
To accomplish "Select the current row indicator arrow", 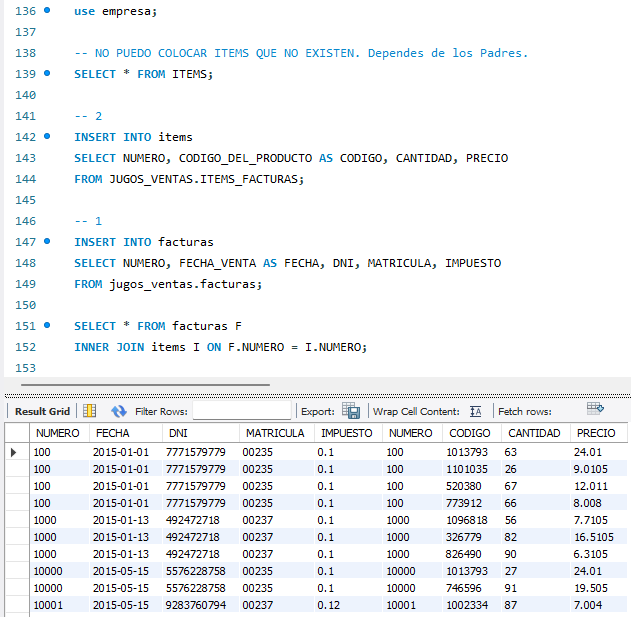I will pyautogui.click(x=14, y=452).
